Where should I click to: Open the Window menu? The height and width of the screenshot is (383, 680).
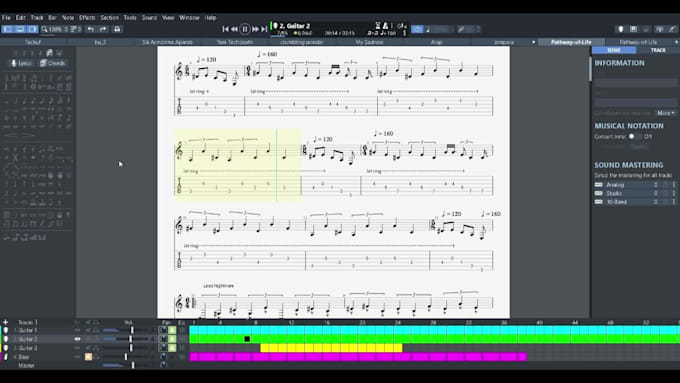coord(189,18)
